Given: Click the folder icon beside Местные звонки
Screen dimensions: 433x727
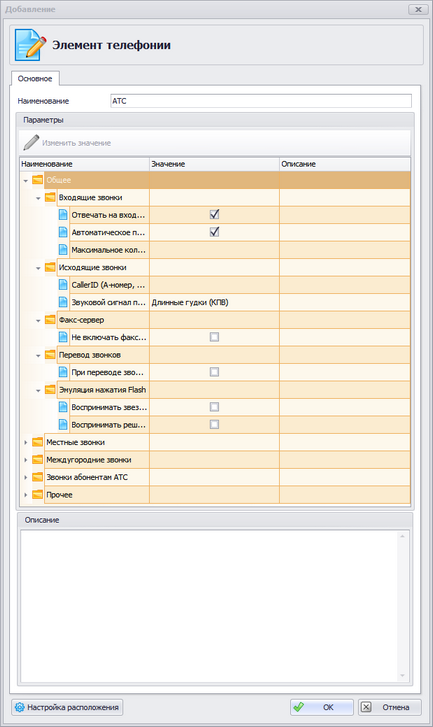Looking at the screenshot, I should (x=38, y=442).
